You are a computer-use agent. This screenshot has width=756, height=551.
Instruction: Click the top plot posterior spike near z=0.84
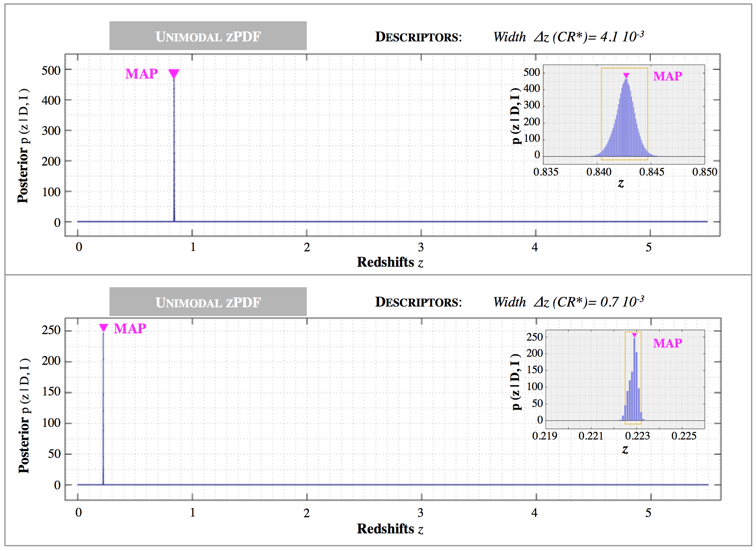(x=174, y=149)
